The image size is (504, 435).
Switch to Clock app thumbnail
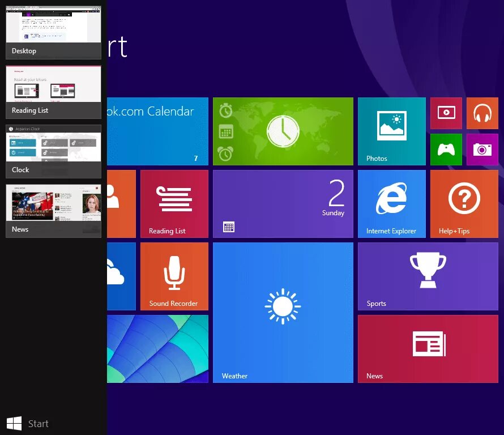[x=53, y=151]
